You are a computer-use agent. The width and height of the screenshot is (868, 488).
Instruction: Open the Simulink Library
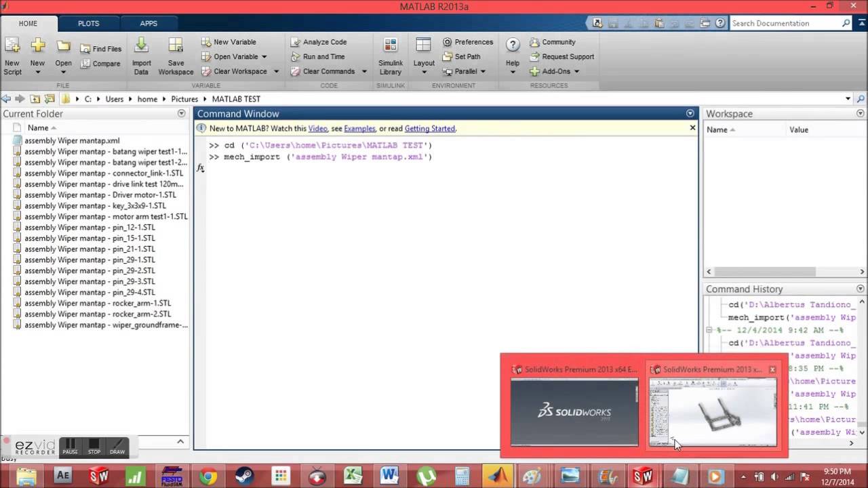point(391,56)
